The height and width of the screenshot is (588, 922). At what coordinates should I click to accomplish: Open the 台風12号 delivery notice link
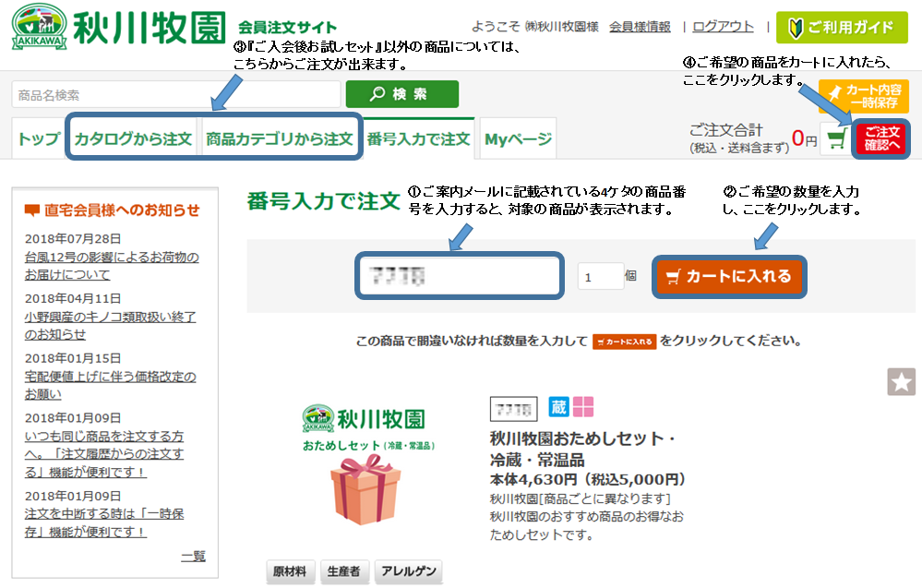(x=112, y=266)
